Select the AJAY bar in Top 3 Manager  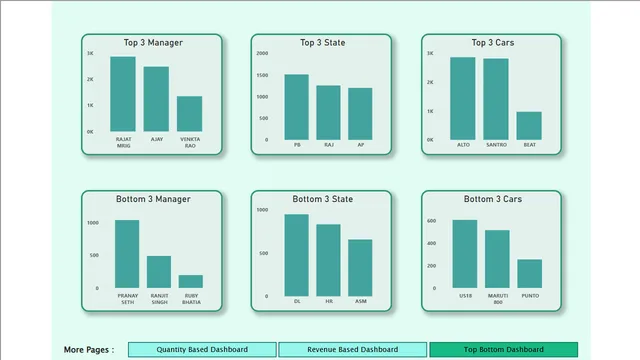tap(156, 99)
